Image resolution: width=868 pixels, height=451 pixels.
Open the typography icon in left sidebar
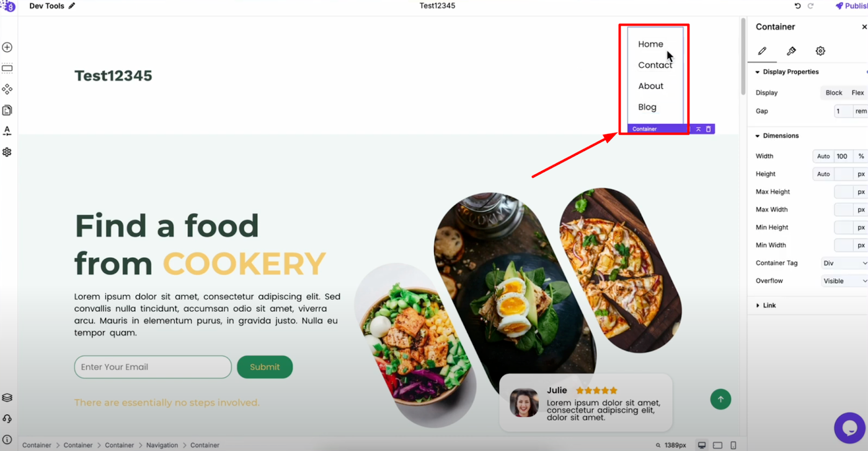pyautogui.click(x=7, y=131)
